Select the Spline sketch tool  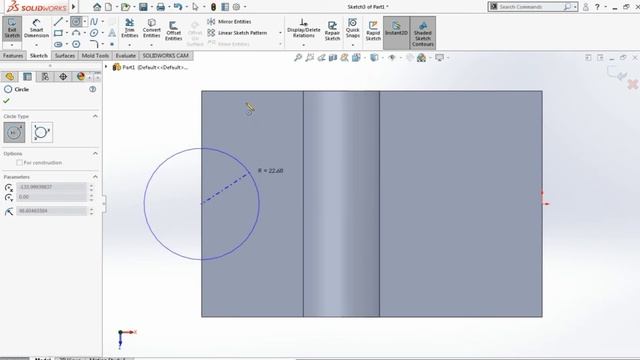94,21
